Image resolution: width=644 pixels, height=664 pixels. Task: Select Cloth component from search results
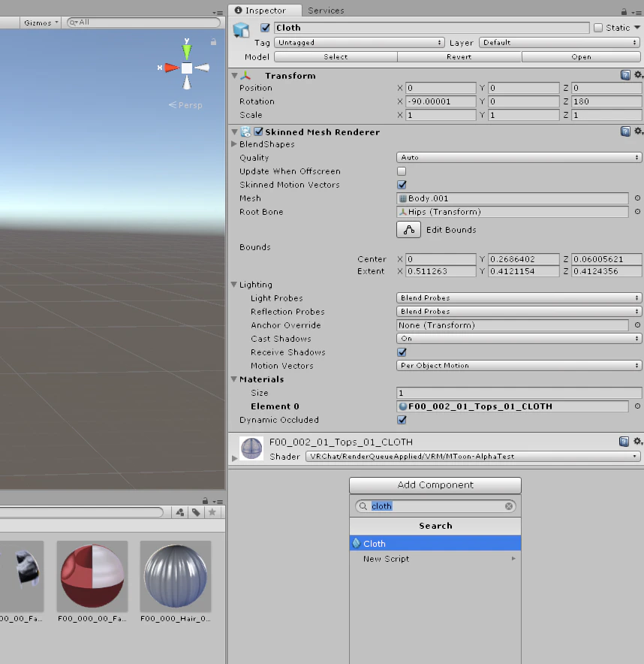(x=435, y=543)
